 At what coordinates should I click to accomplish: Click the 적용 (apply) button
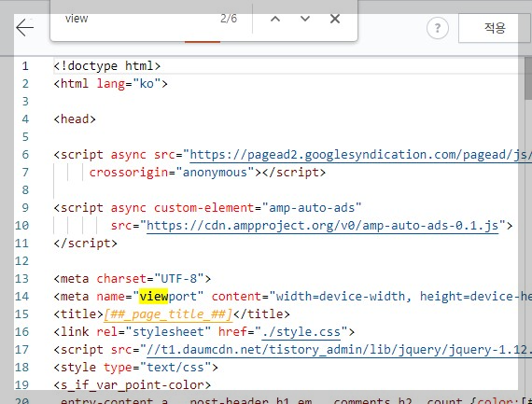click(495, 28)
